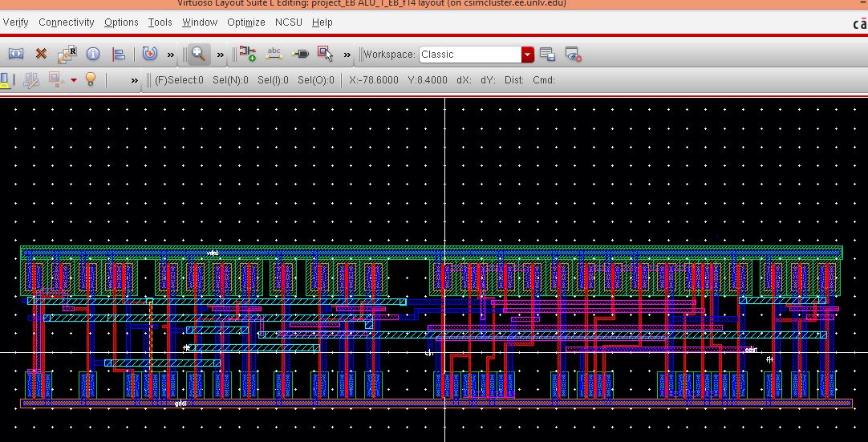Open the Optimize menu
The width and height of the screenshot is (868, 442).
(245, 22)
